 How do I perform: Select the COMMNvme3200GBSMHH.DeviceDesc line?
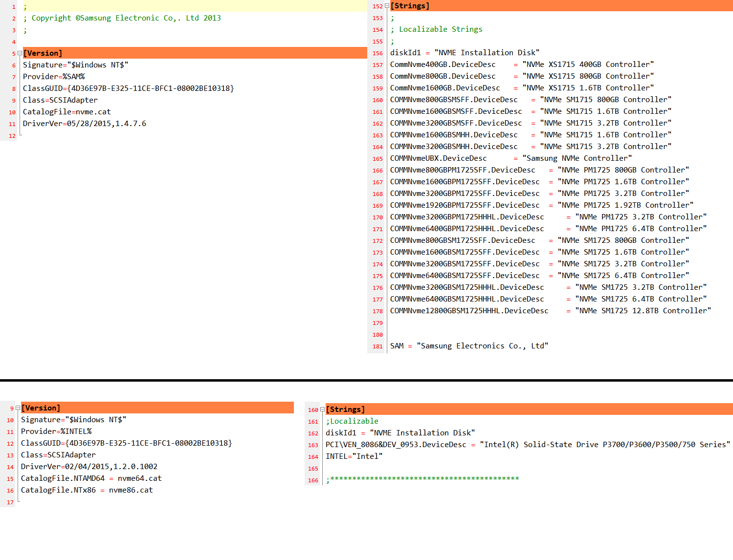click(x=531, y=147)
